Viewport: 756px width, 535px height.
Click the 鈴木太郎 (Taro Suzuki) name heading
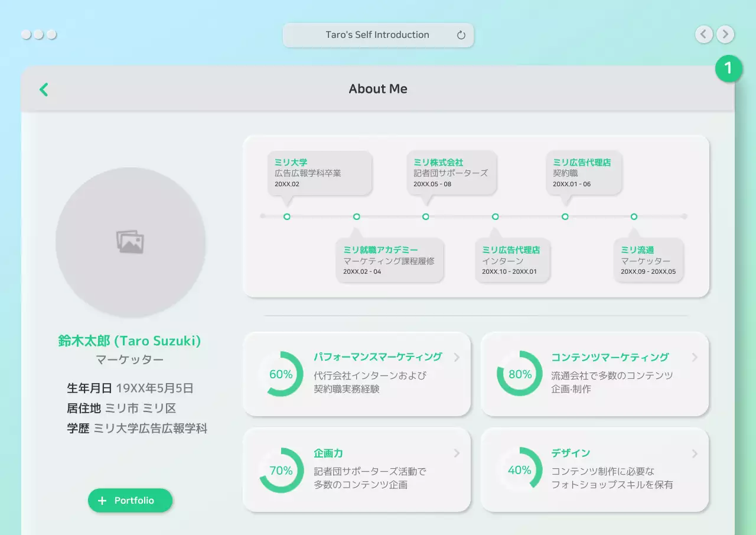pyautogui.click(x=130, y=341)
